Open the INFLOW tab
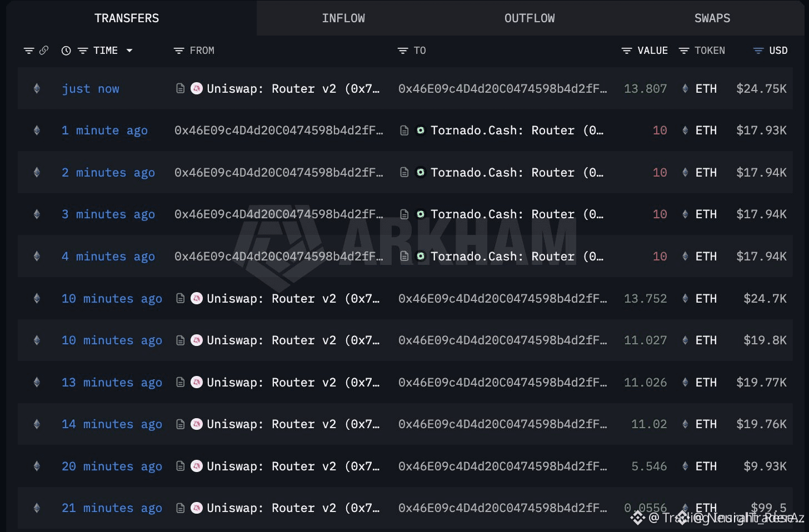809x532 pixels. 343,18
